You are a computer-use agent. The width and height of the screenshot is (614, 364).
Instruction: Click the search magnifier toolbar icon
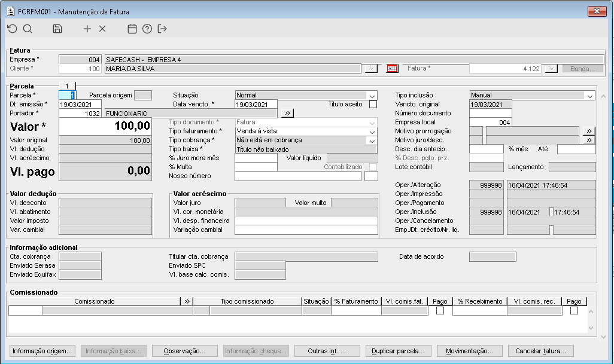point(28,29)
